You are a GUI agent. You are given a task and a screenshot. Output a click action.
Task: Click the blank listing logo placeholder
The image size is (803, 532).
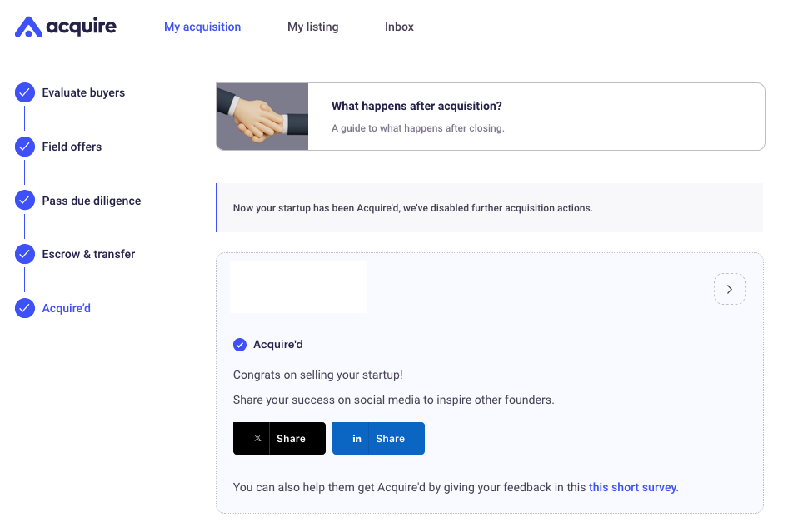click(x=298, y=287)
